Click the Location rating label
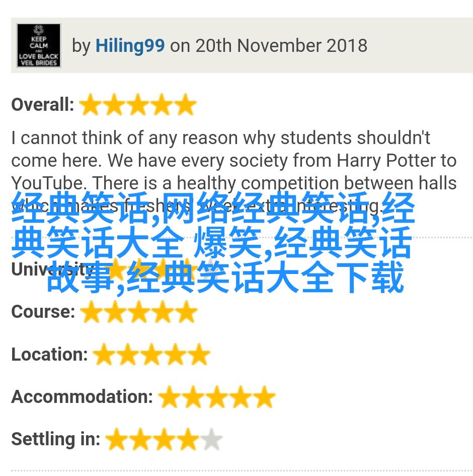 pyautogui.click(x=49, y=354)
